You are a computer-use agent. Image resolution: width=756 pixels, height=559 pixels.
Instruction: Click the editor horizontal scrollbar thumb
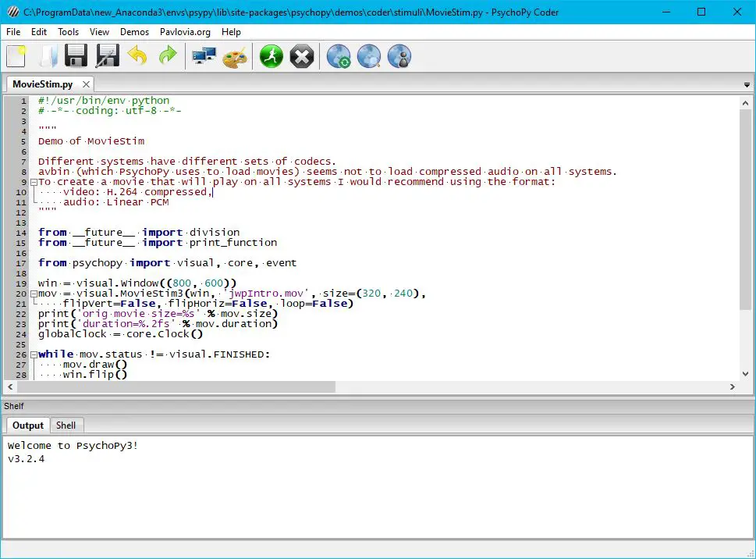(176, 386)
